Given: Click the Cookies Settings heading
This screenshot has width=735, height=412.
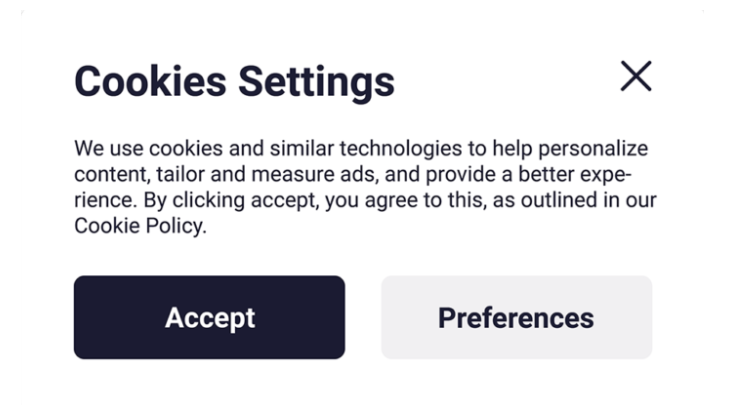Looking at the screenshot, I should pyautogui.click(x=234, y=81).
